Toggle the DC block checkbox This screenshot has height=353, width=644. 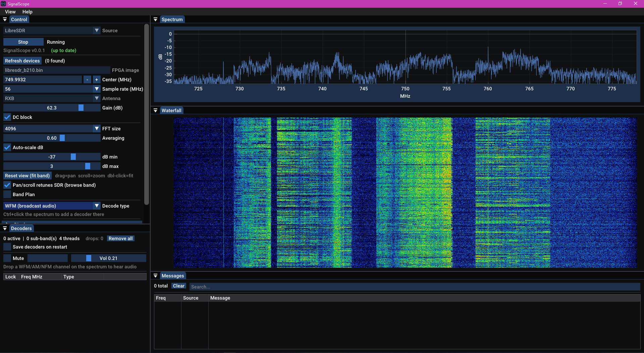(x=7, y=117)
